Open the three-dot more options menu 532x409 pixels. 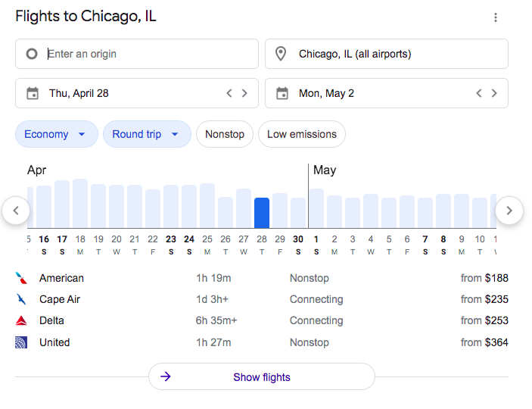tap(496, 17)
